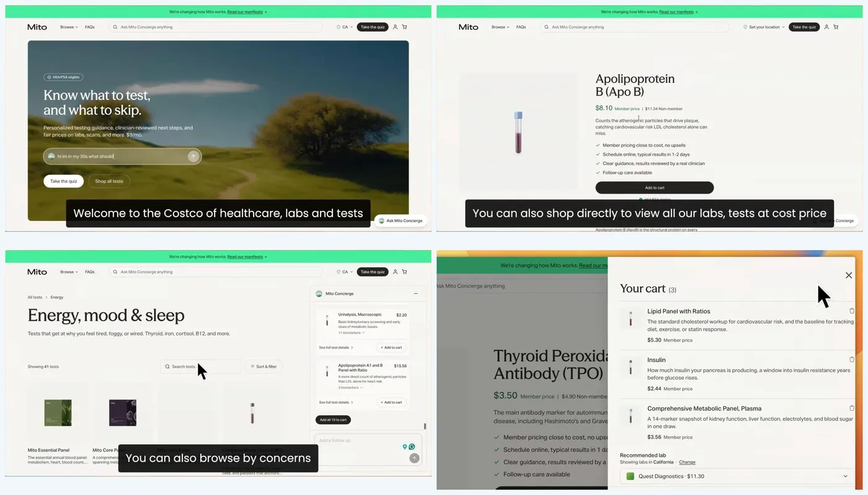The image size is (868, 495).
Task: Minimize the Mito Concierge chat panel
Action: [415, 293]
